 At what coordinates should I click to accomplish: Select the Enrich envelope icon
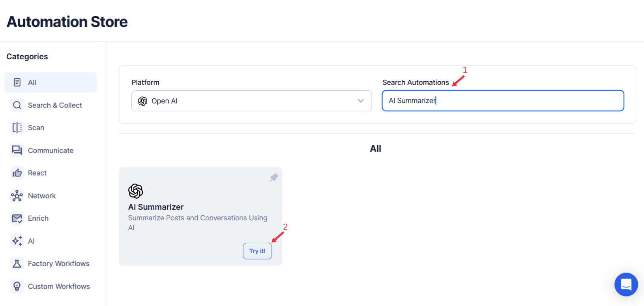[17, 218]
